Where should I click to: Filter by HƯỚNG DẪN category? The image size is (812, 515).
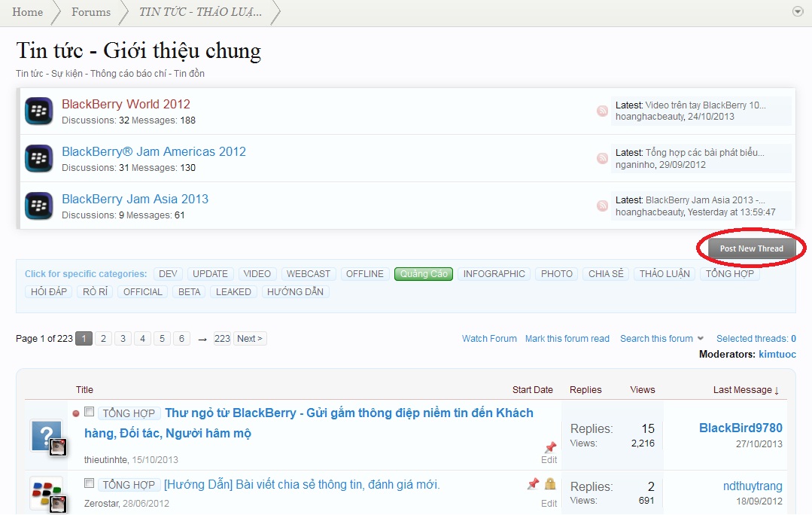[x=295, y=291]
